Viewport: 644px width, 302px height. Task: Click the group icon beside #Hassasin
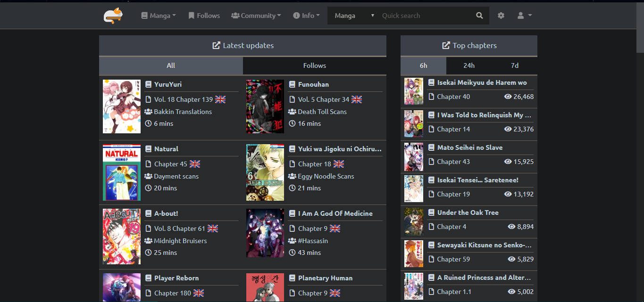click(293, 241)
